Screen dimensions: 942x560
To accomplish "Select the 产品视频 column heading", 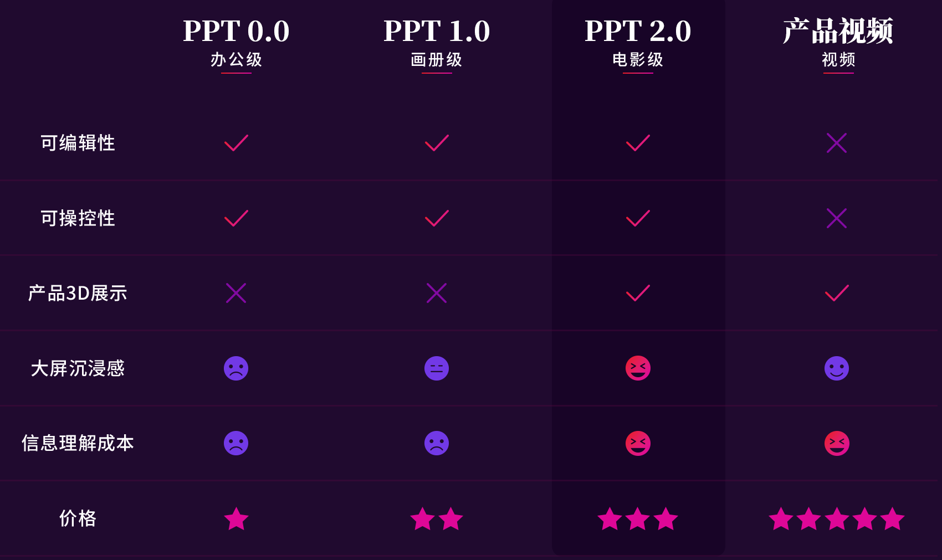I will pyautogui.click(x=838, y=31).
